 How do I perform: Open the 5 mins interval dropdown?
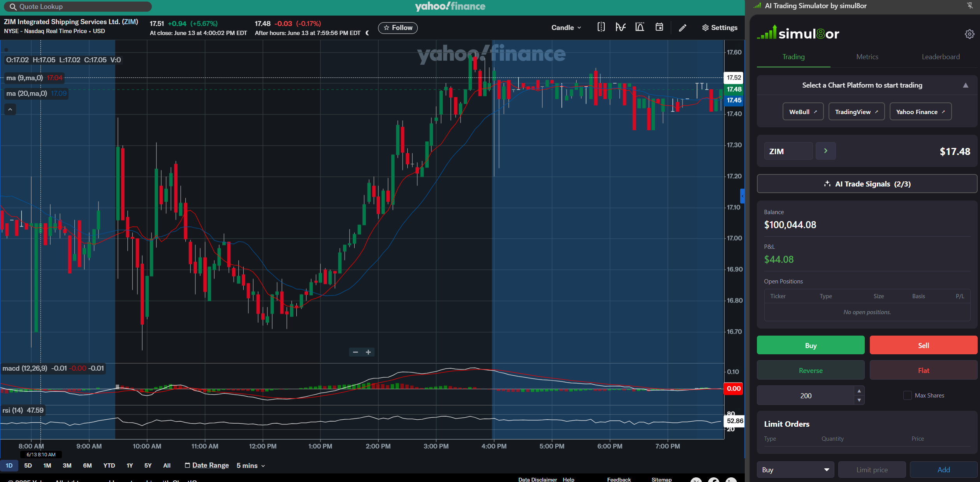(x=251, y=466)
